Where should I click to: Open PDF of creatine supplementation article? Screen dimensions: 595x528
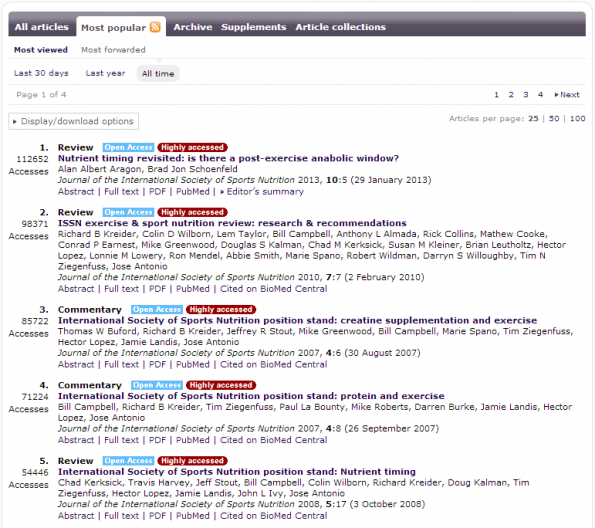point(157,364)
